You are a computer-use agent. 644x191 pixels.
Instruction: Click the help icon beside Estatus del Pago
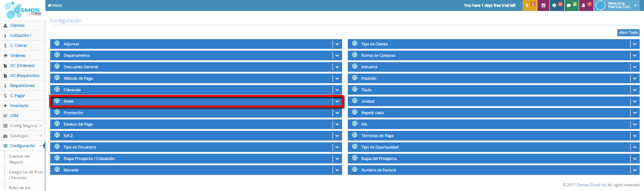pos(57,124)
